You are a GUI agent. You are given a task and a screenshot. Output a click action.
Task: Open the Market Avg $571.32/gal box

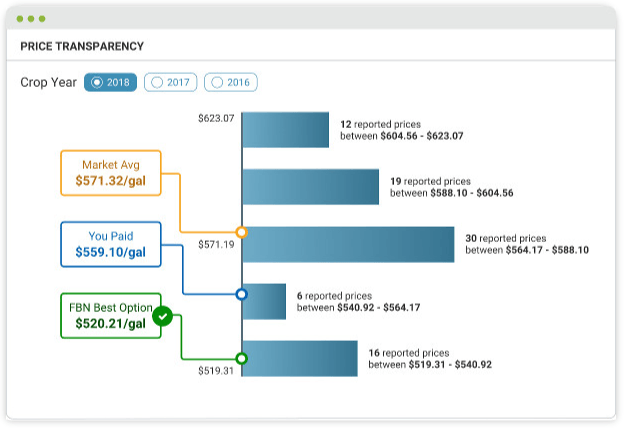pos(111,173)
